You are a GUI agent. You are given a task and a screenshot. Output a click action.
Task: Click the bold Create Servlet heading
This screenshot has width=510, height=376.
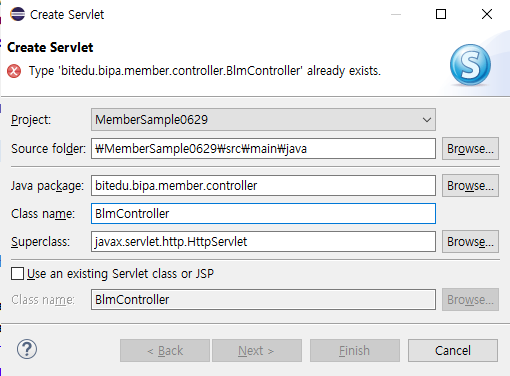[50, 47]
